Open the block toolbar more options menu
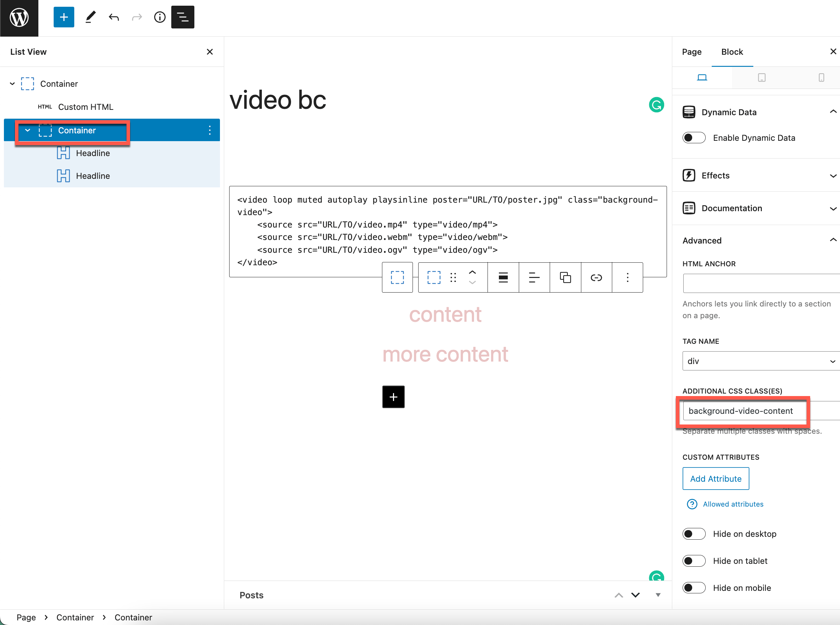 click(x=627, y=277)
